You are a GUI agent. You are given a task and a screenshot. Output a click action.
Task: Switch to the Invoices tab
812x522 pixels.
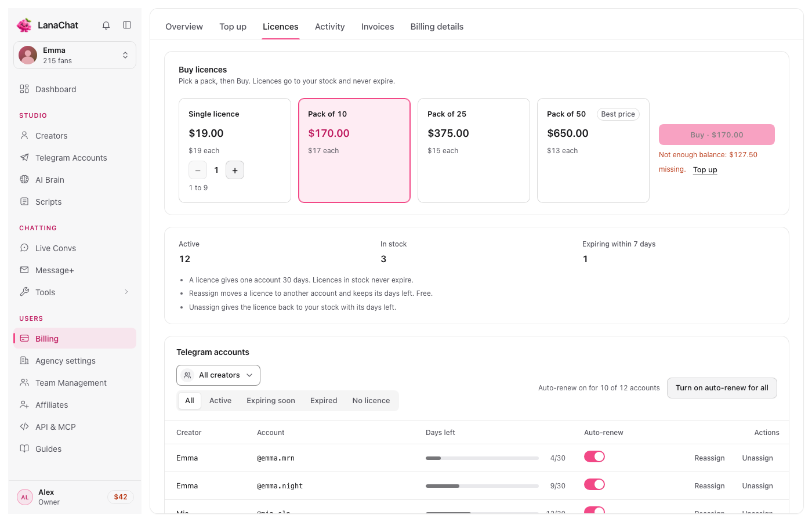[x=378, y=27]
